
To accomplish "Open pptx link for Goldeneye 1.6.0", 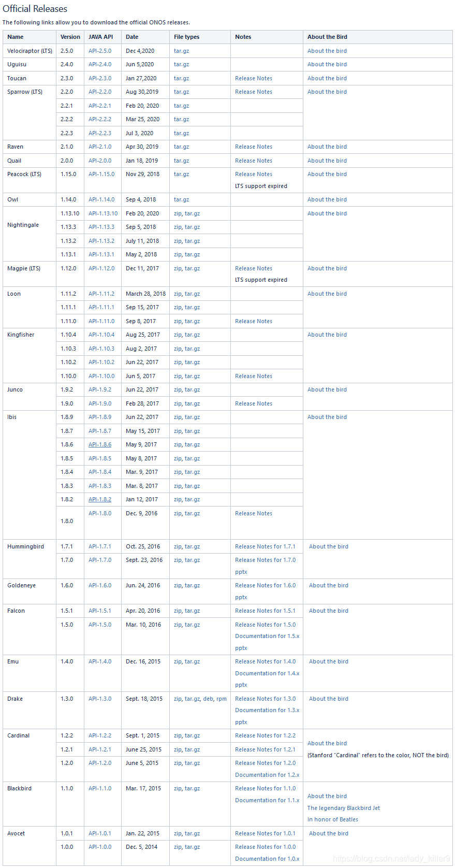I will 240,597.
